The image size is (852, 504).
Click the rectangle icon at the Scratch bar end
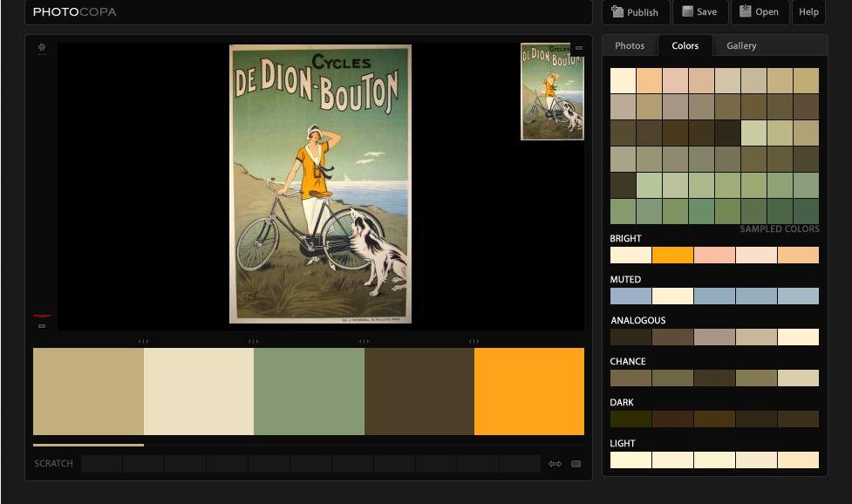click(576, 464)
